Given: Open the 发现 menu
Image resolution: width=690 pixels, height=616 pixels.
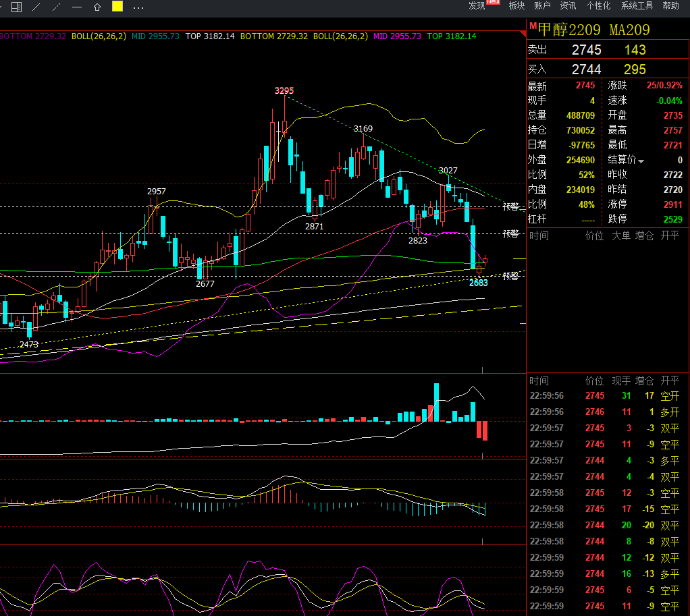Looking at the screenshot, I should click(477, 5).
